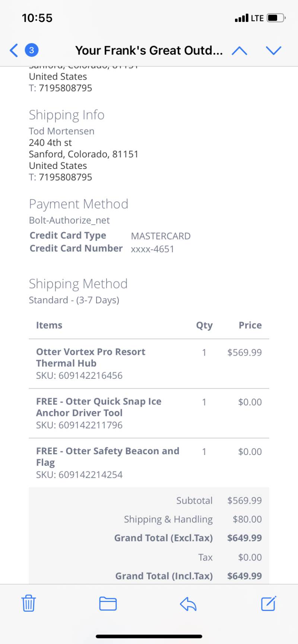Move message using the folder icon
298x644 pixels.
point(108,603)
